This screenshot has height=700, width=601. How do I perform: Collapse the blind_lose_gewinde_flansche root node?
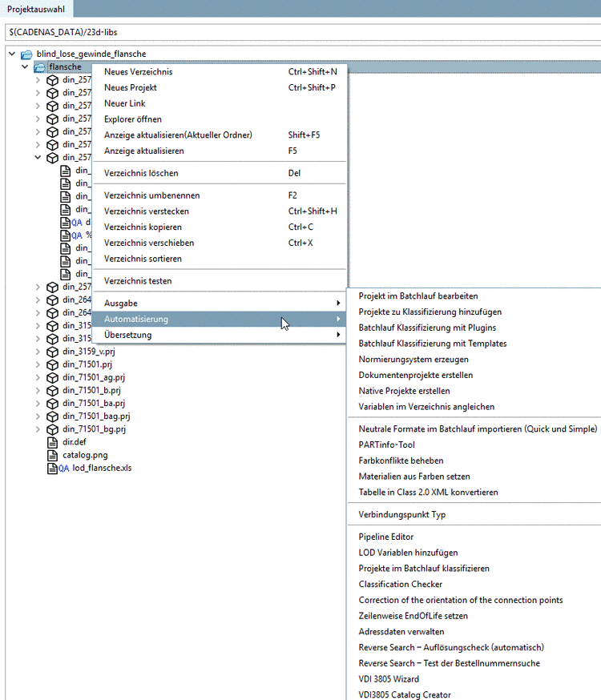(12, 54)
